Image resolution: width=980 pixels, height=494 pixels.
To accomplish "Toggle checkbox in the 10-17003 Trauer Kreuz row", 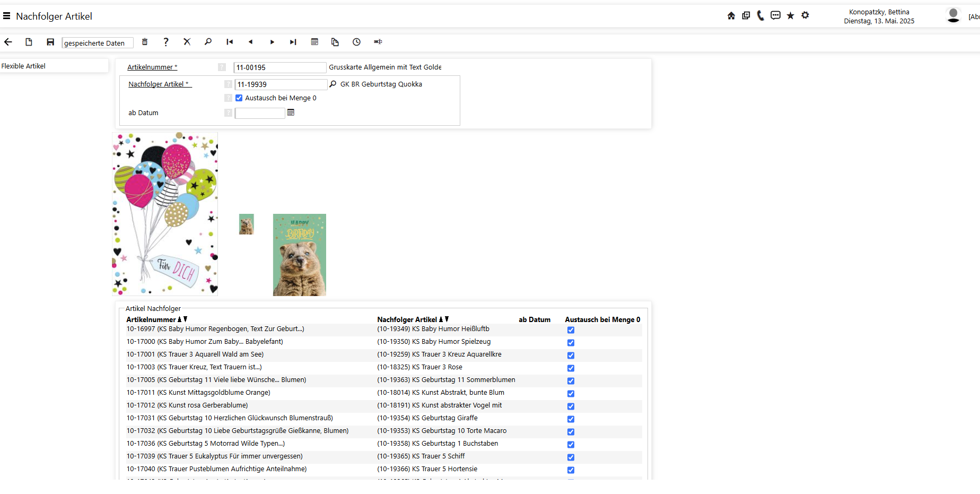I will point(571,368).
